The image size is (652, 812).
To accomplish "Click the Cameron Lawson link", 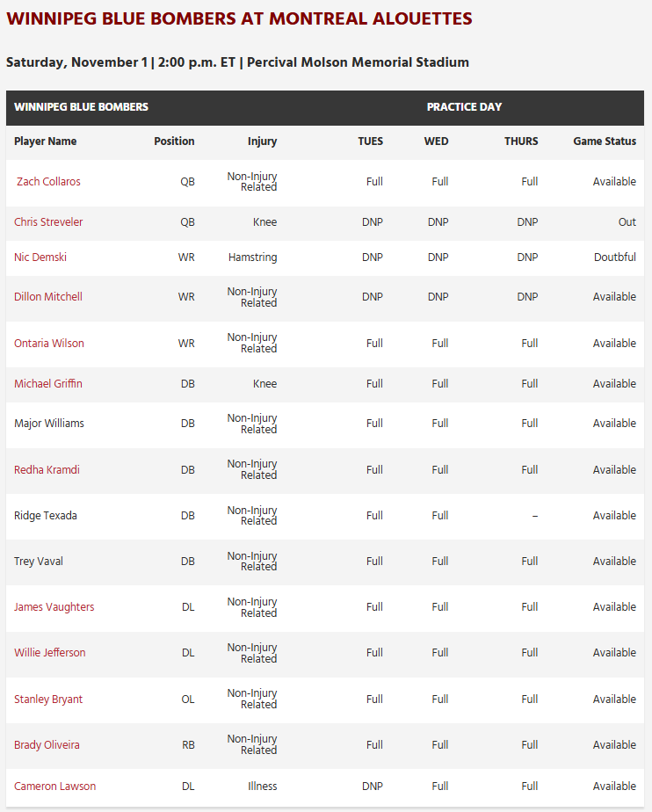I will click(54, 787).
